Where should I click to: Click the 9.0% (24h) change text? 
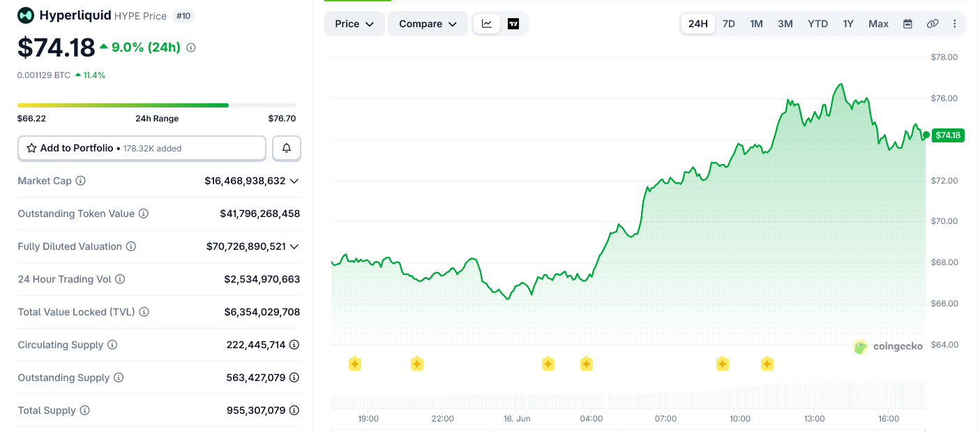[x=146, y=47]
